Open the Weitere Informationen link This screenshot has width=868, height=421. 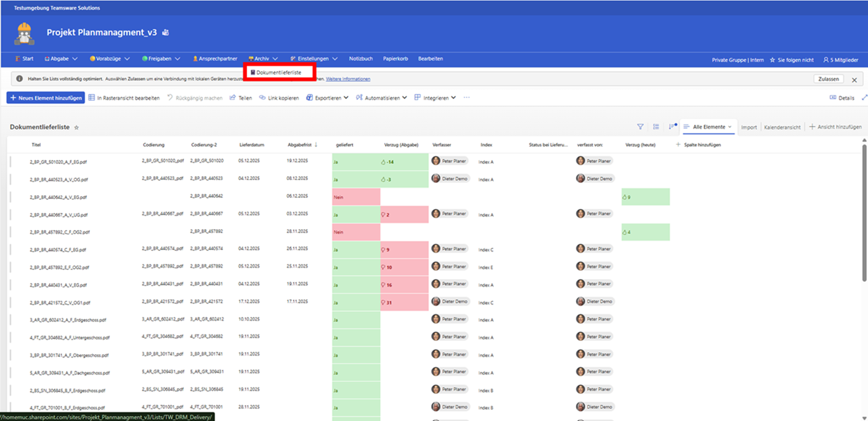point(348,79)
